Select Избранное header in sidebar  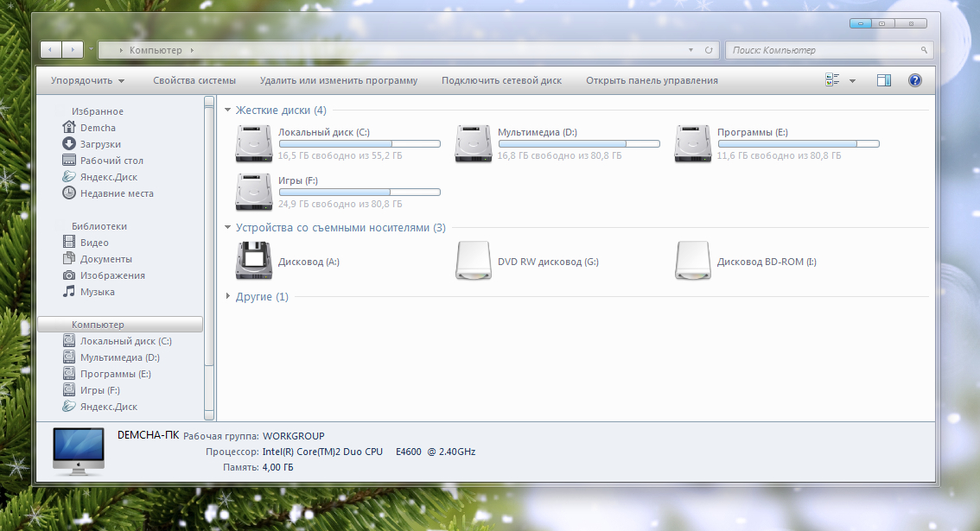[x=98, y=111]
